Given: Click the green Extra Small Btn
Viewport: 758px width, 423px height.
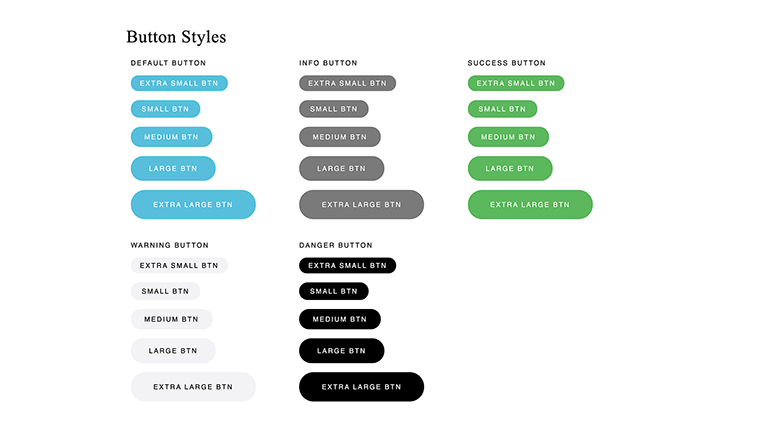Looking at the screenshot, I should 516,83.
